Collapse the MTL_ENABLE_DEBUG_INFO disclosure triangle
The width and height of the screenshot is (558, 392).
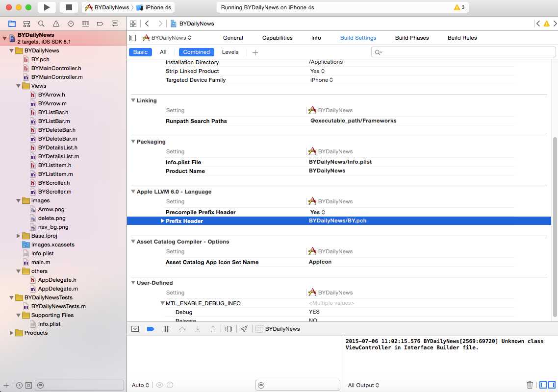click(162, 303)
